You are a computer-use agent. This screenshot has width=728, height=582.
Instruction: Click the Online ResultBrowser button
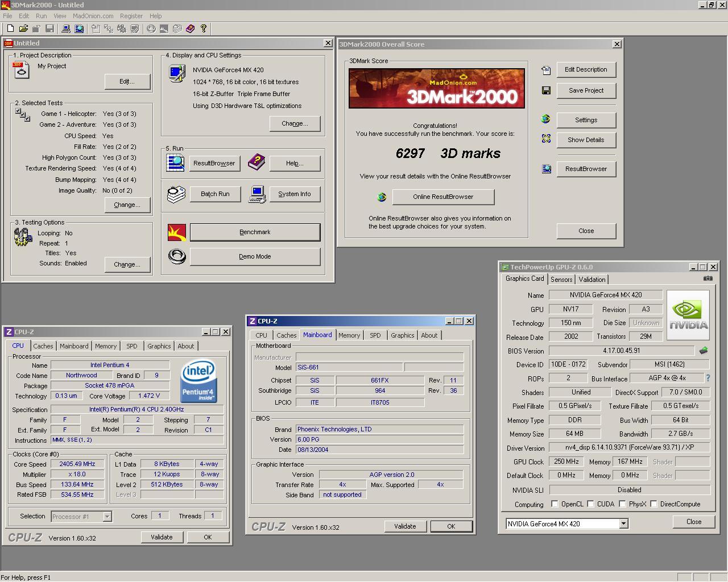443,197
